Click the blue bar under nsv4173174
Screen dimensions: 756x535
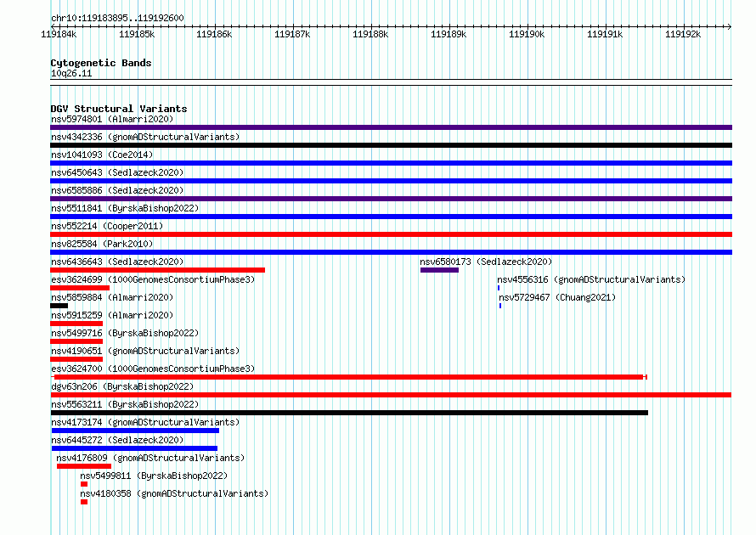(x=135, y=431)
